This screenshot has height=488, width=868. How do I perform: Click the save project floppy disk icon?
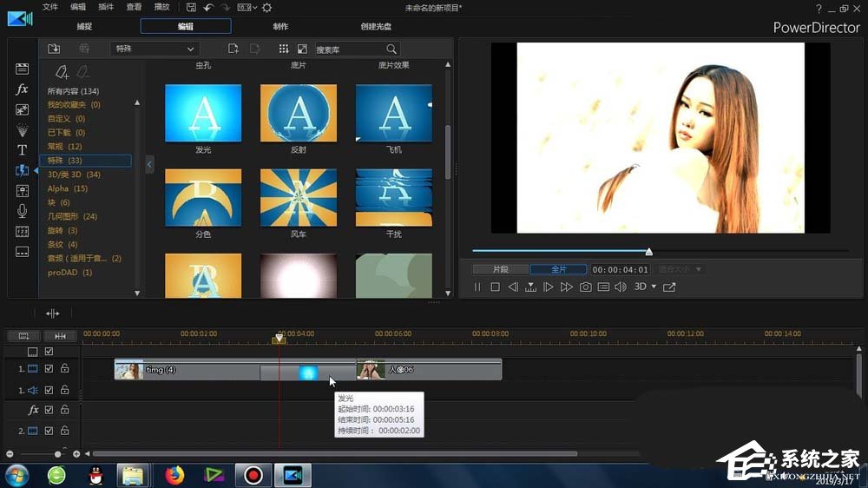[x=191, y=8]
